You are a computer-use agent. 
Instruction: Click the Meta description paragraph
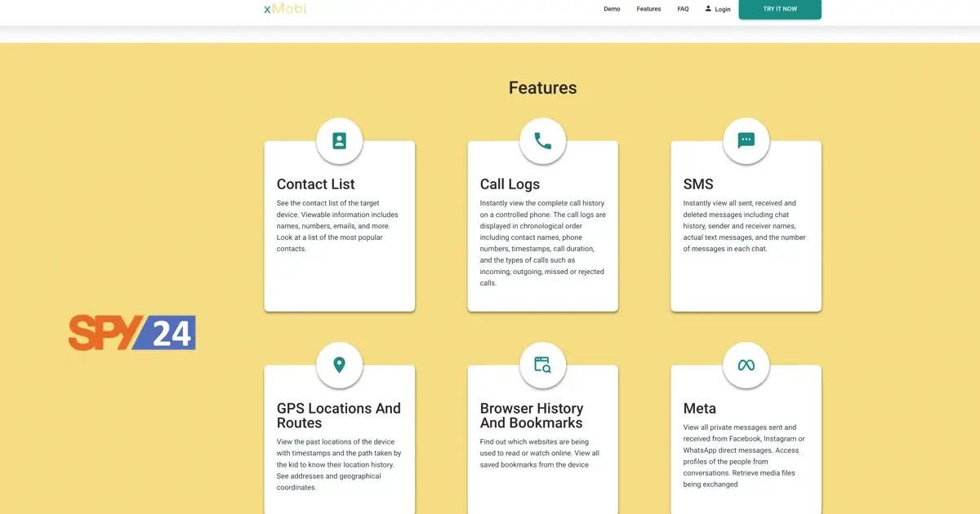(744, 456)
